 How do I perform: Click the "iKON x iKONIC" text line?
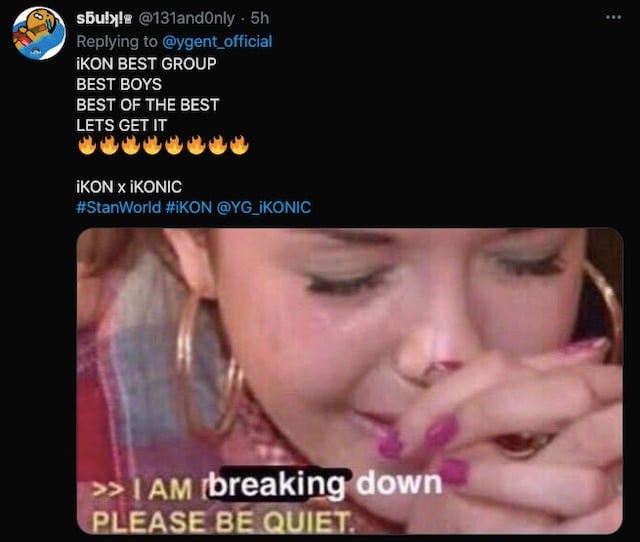click(x=129, y=187)
